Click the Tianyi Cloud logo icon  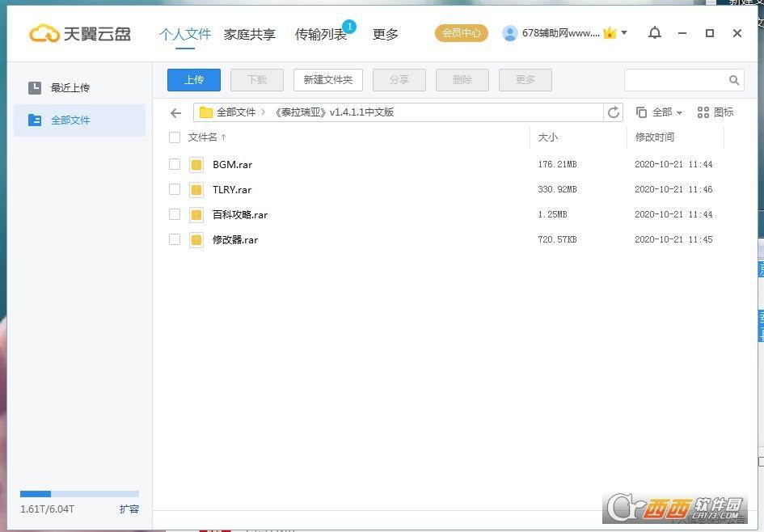point(44,33)
